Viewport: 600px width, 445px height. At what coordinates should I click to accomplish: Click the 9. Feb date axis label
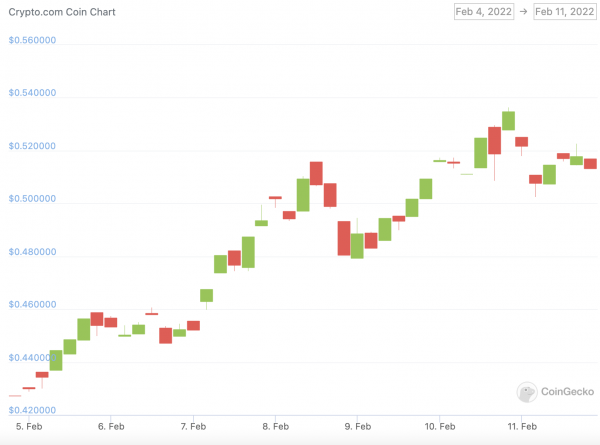point(357,424)
